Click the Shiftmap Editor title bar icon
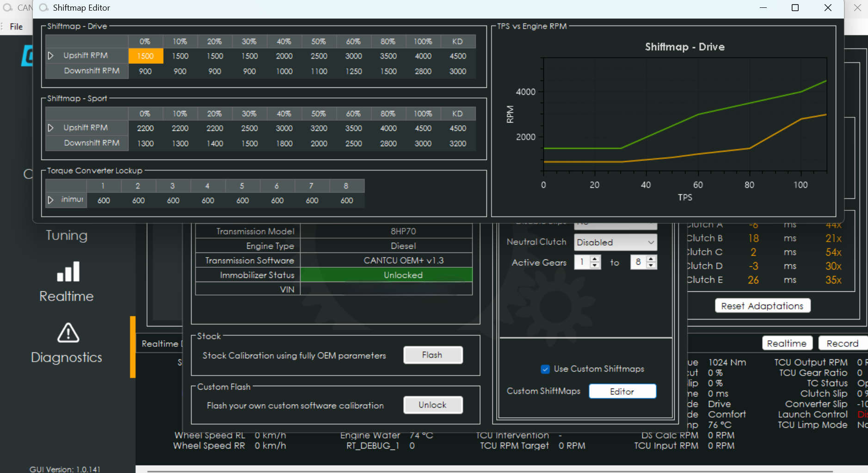Image resolution: width=868 pixels, height=473 pixels. click(x=44, y=8)
